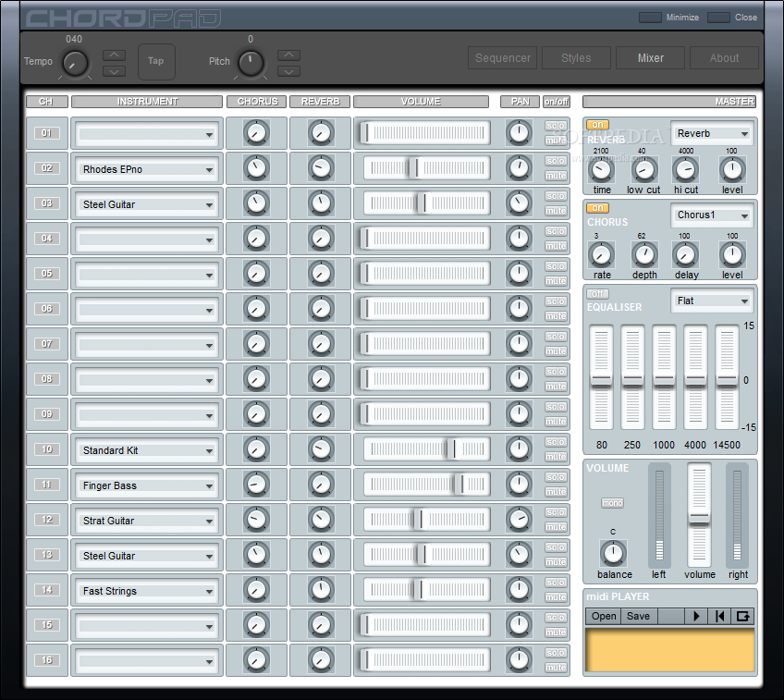
Task: Click master reverb level knob
Action: click(732, 170)
